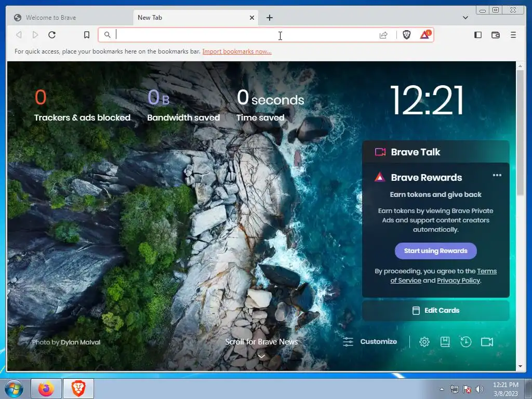Open Brave Talk camera icon at page bottom
The width and height of the screenshot is (532, 399).
coord(487,342)
